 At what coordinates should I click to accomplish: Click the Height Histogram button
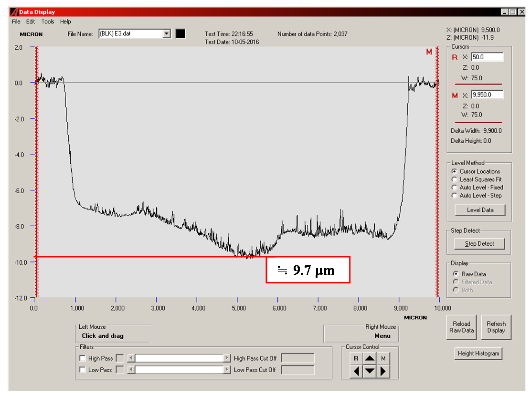[478, 353]
